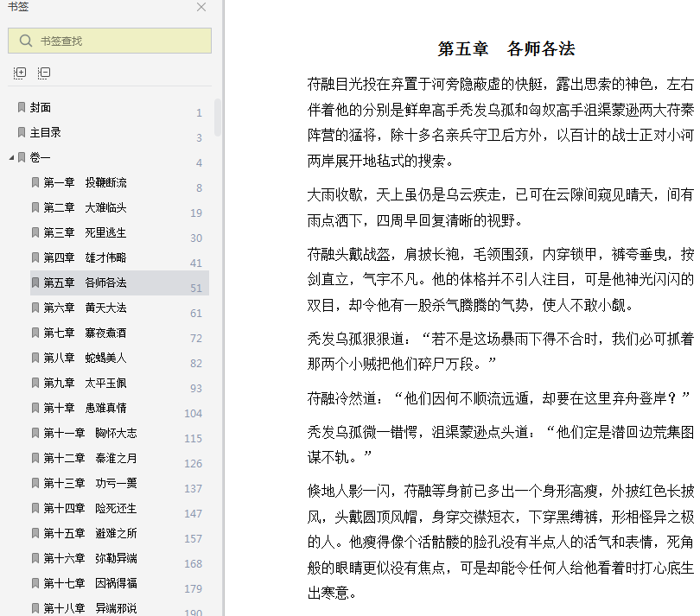Click the bookmark icon beside 第十六章
700x616 pixels.
pos(35,557)
